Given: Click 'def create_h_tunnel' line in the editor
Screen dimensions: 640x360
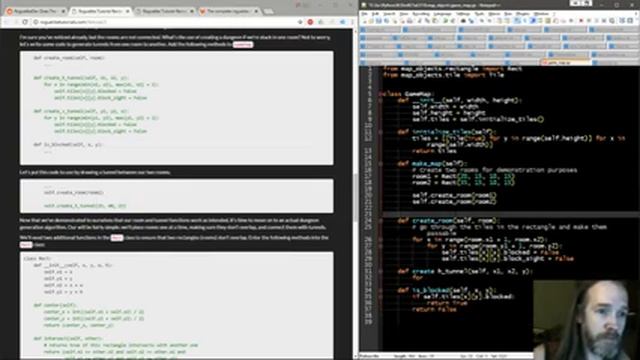Looking at the screenshot, I should point(465,271).
